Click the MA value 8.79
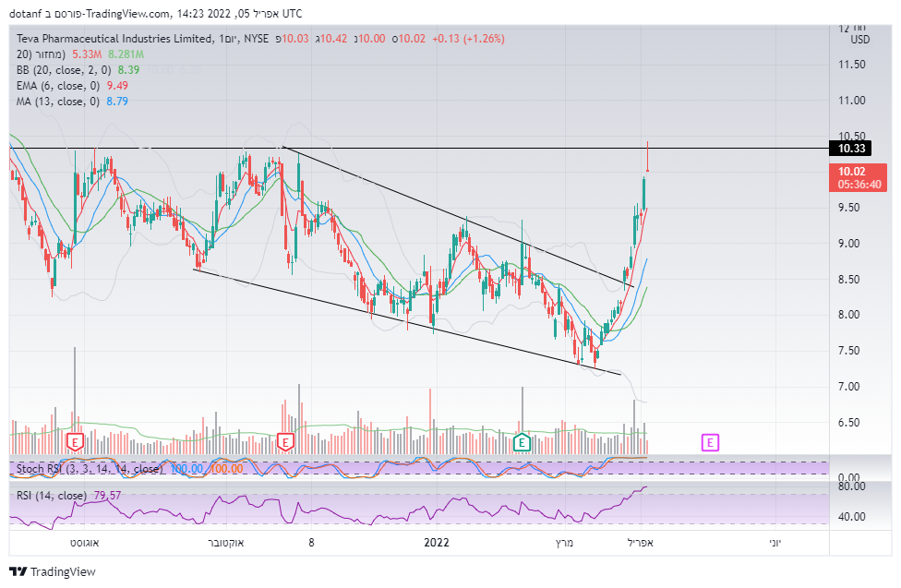901x588 pixels. tap(117, 102)
